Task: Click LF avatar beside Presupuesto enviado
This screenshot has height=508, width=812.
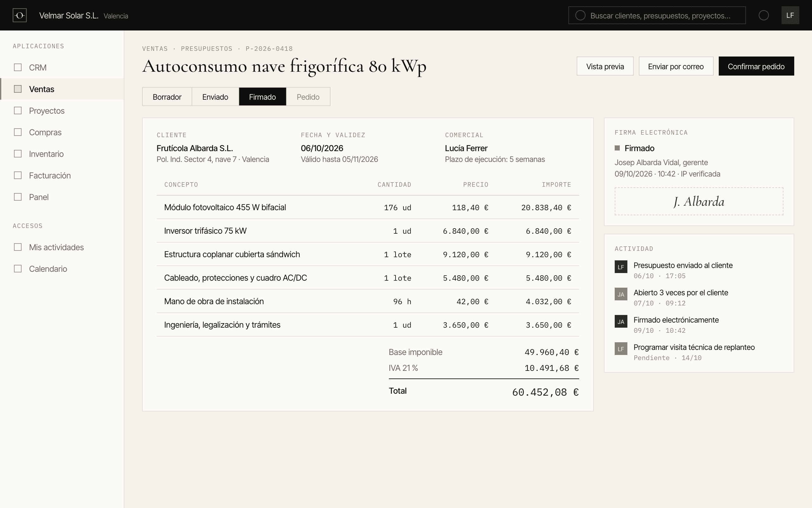Action: point(621,267)
